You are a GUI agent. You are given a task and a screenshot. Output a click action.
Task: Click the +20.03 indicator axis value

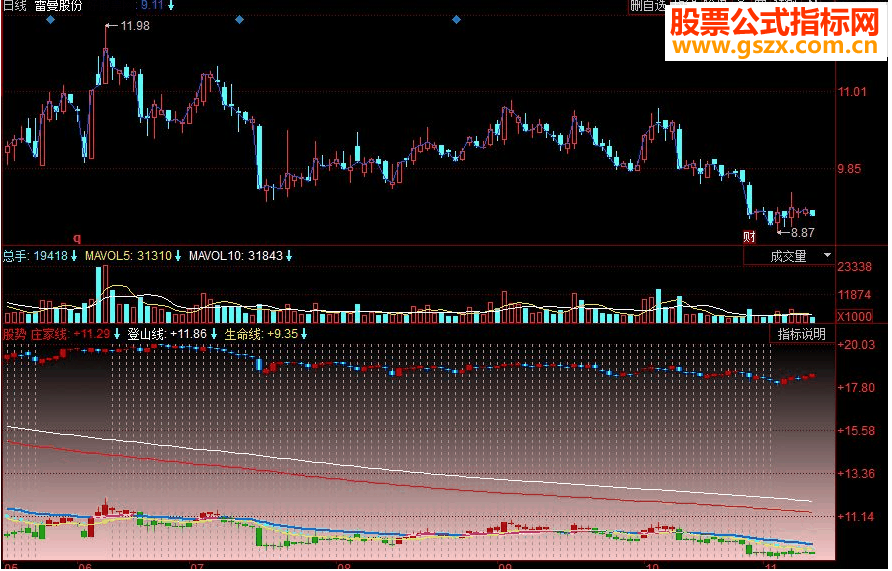click(857, 345)
